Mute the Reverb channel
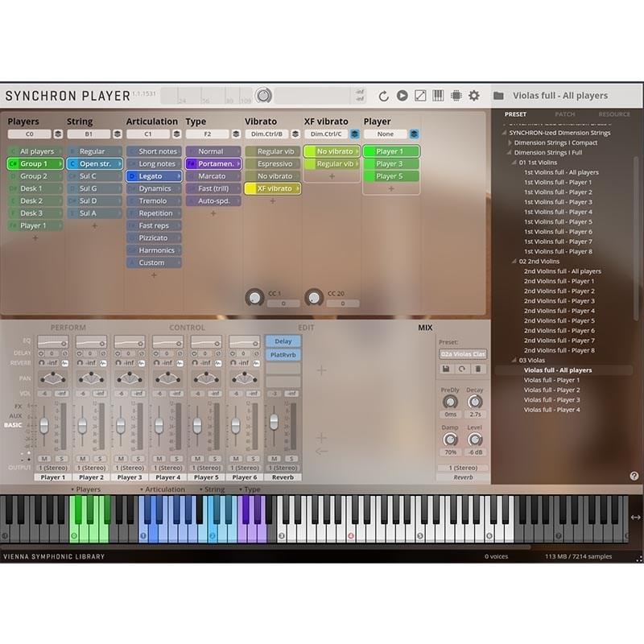Viewport: 644px width, 644px height. (x=275, y=458)
